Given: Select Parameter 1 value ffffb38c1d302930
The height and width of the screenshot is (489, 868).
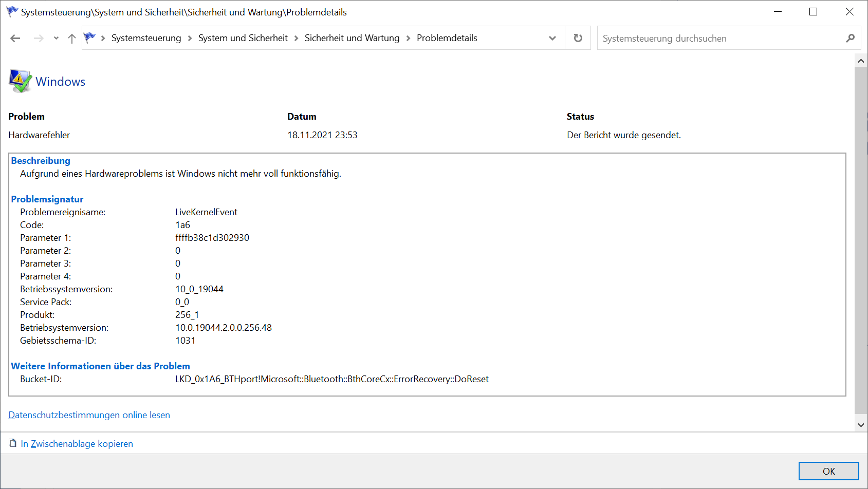Looking at the screenshot, I should tap(212, 238).
